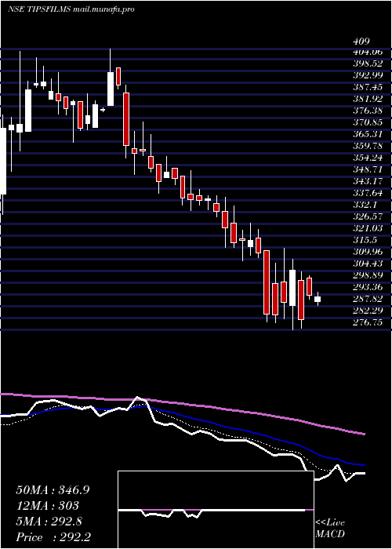Click the 398.52 price level label
392x549 pixels.
click(x=368, y=64)
